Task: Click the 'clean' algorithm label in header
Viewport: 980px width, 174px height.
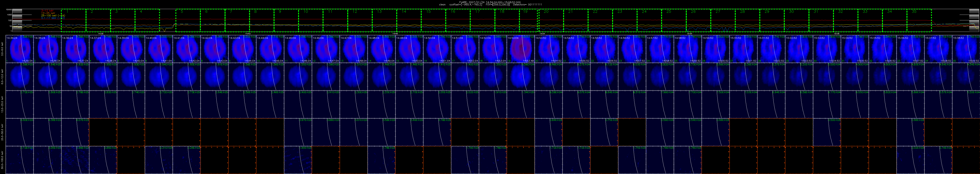Action: (442, 5)
